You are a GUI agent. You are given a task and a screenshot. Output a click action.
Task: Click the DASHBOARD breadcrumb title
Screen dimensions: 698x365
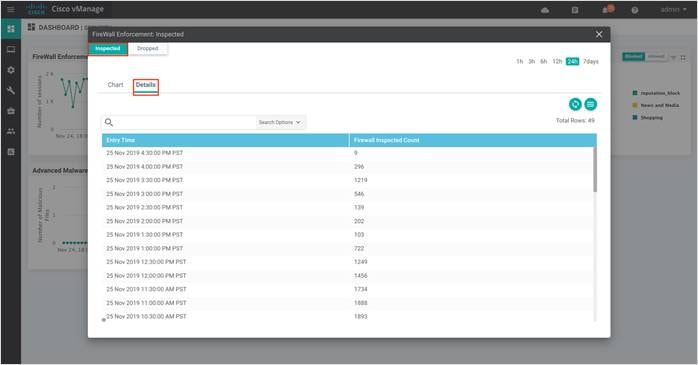coord(59,28)
